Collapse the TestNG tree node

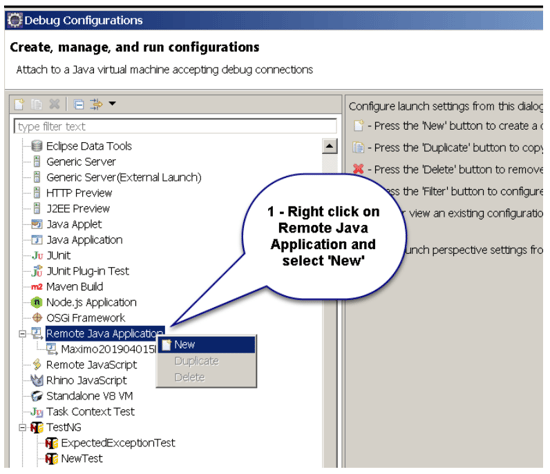22,427
